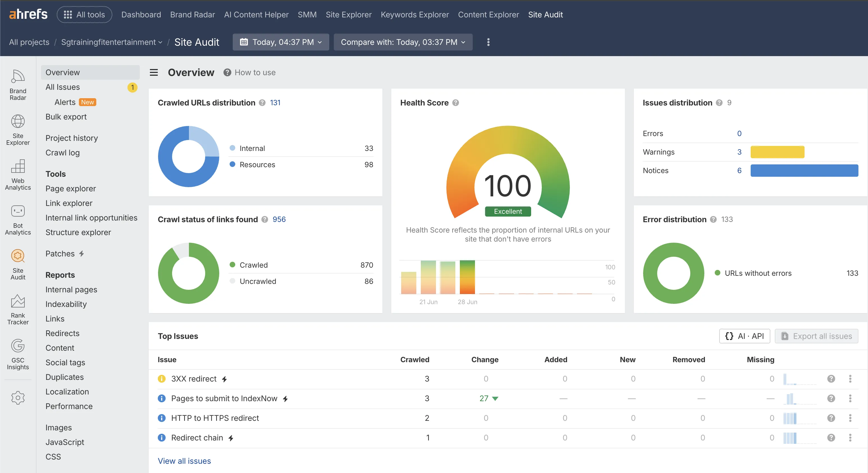Click help icon next to Crawl status of links found
Screen dimensions: 868x473
point(265,219)
